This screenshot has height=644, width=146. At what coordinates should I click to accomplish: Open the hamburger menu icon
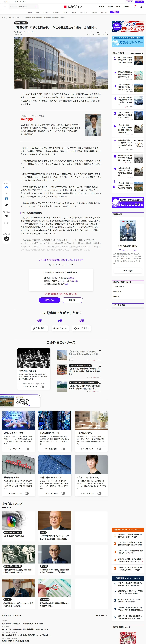(5, 7)
